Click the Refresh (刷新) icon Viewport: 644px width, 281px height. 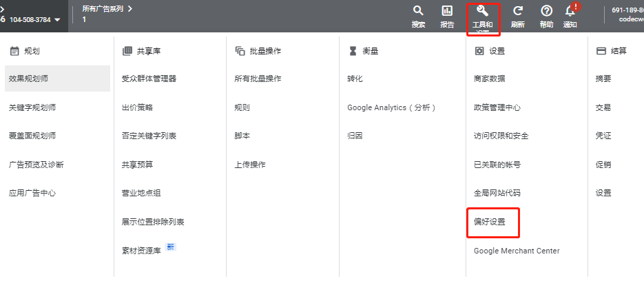[518, 11]
